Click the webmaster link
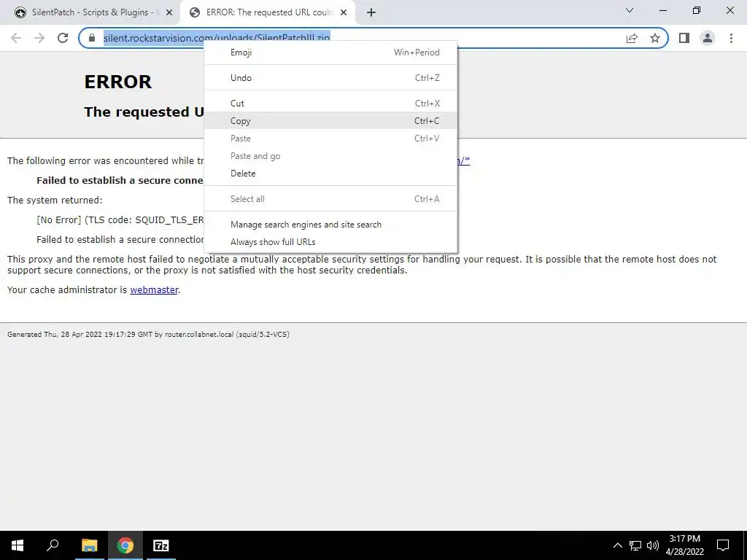Image resolution: width=747 pixels, height=560 pixels. coord(154,289)
